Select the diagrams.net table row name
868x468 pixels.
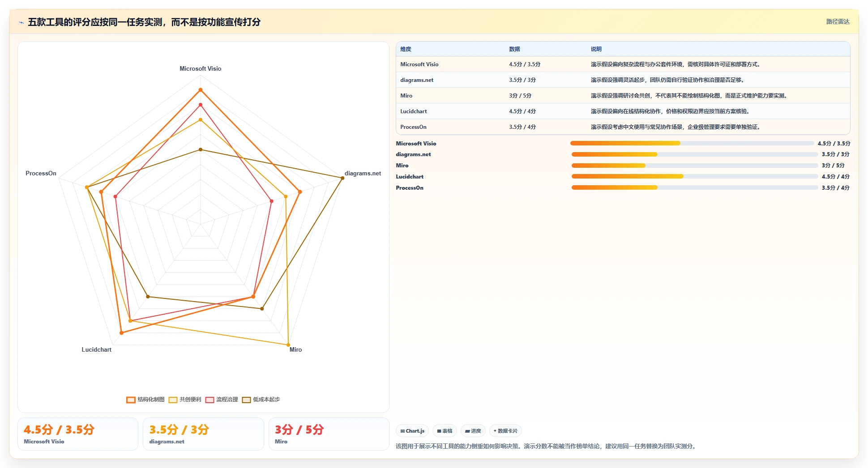[x=417, y=80]
